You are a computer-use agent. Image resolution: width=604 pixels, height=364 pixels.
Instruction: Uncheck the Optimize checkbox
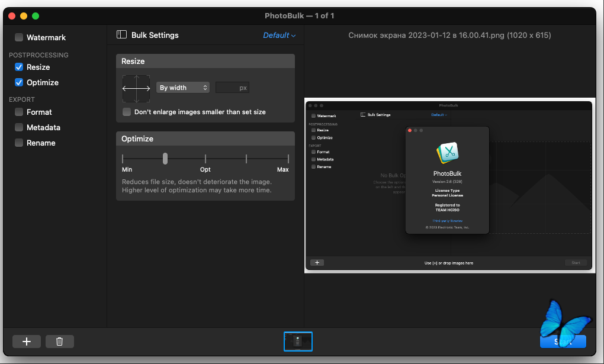point(19,82)
